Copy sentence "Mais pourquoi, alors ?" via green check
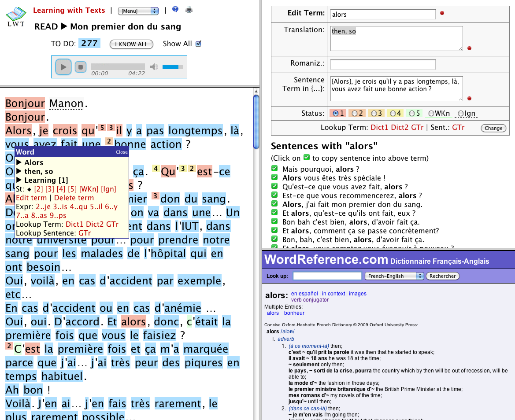Viewport: 515px width, 420px height. [274, 169]
